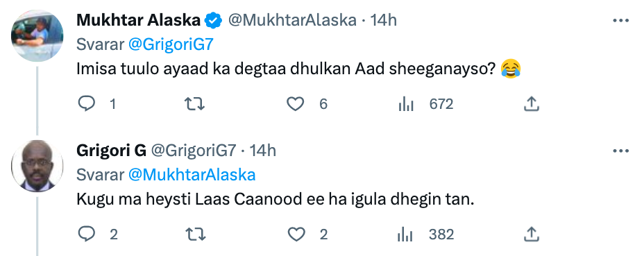The height and width of the screenshot is (256, 644).
Task: Open more options for Mukhtar Alaska's tweet
Action: 620,21
